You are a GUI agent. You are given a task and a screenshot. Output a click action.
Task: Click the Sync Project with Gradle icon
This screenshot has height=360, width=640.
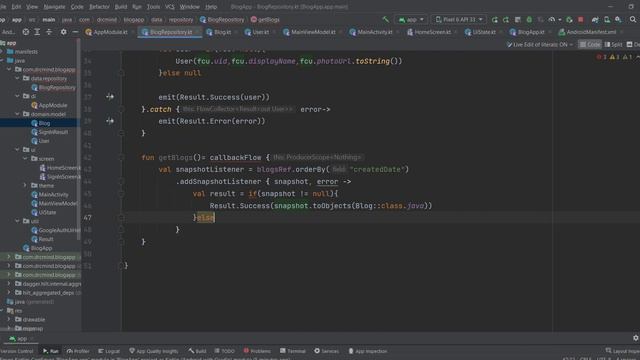(x=595, y=20)
